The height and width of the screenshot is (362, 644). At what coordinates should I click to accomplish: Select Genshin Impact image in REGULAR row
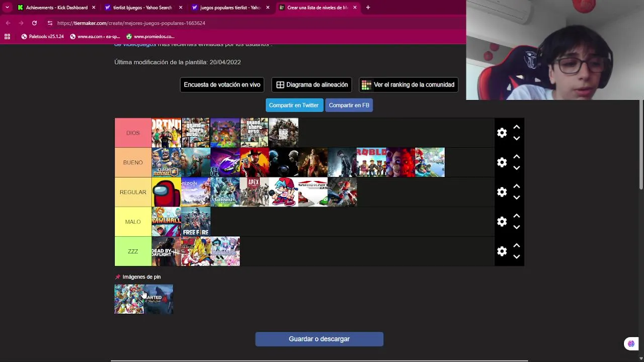pos(225,192)
